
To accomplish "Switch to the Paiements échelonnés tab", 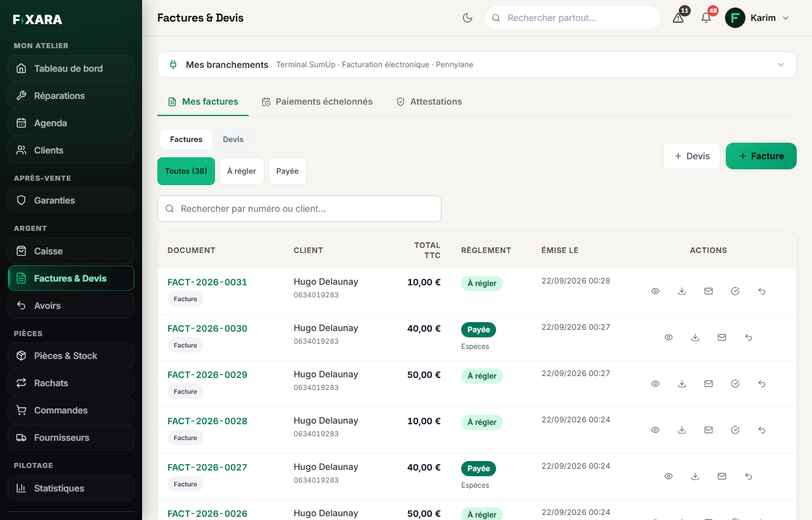I will click(317, 101).
